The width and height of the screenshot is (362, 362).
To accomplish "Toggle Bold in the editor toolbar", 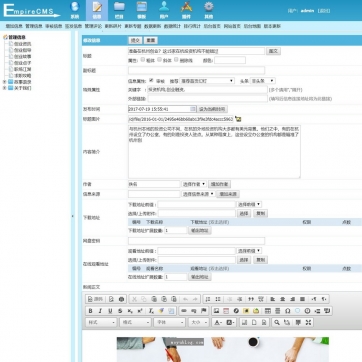I will tap(90, 311).
